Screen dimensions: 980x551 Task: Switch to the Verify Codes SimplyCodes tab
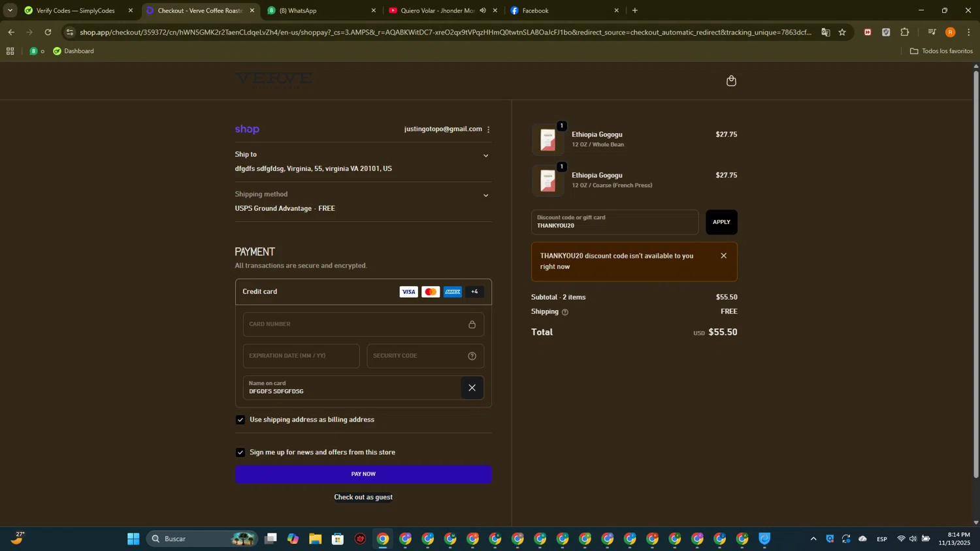pos(76,10)
